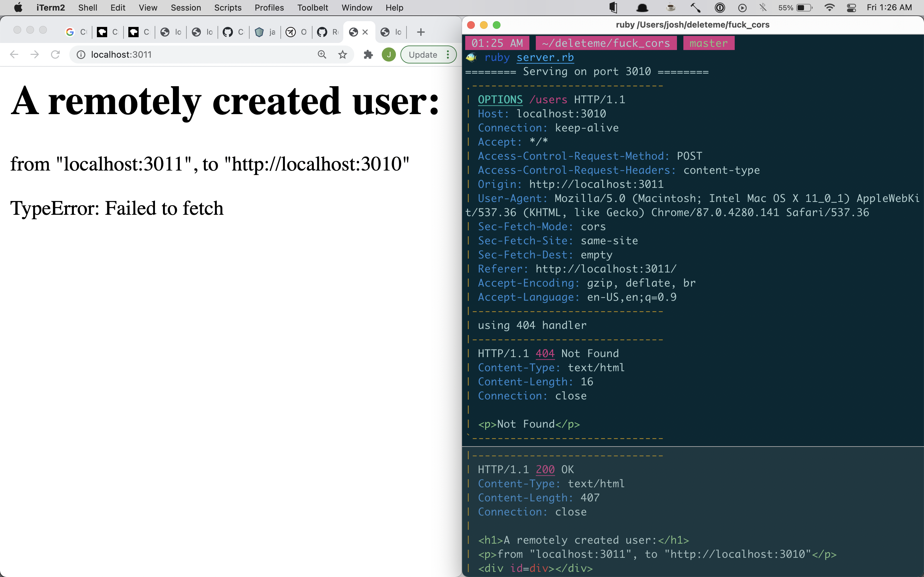View site information for localhost:3011
The height and width of the screenshot is (577, 924).
pos(81,54)
